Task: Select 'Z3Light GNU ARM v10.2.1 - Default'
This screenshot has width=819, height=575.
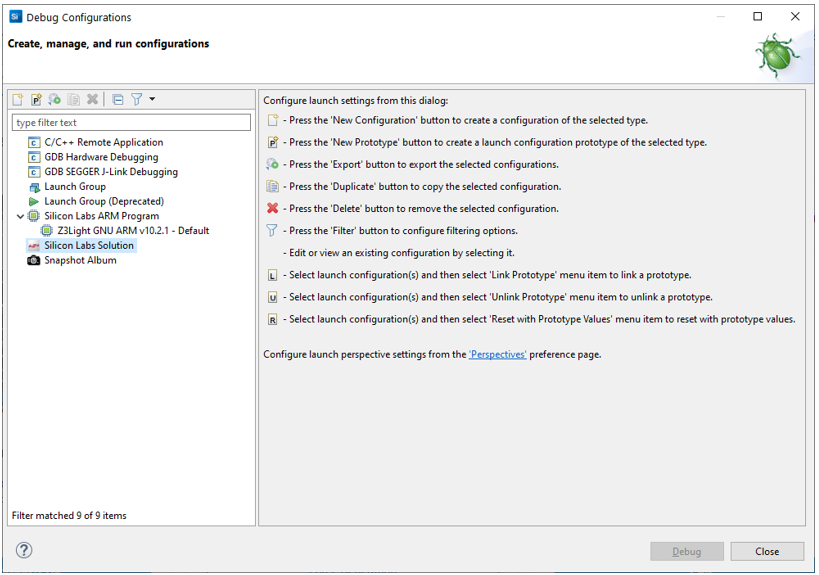Action: click(x=133, y=231)
